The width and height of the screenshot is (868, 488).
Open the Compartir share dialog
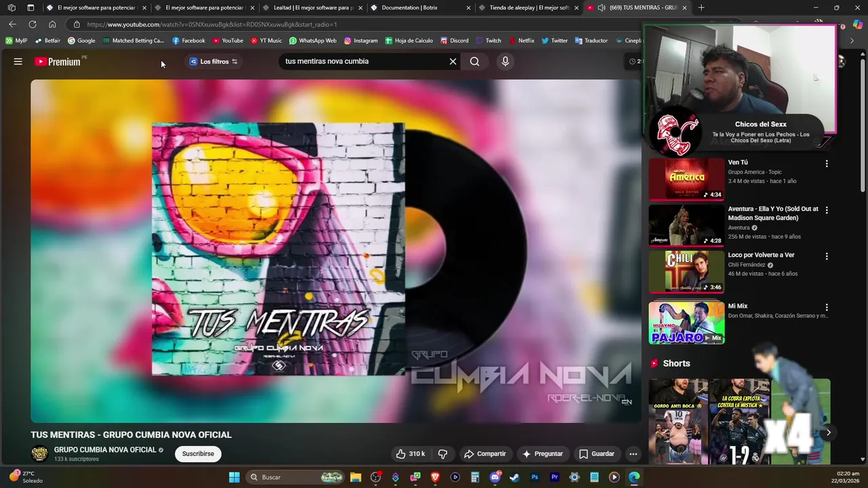click(485, 454)
